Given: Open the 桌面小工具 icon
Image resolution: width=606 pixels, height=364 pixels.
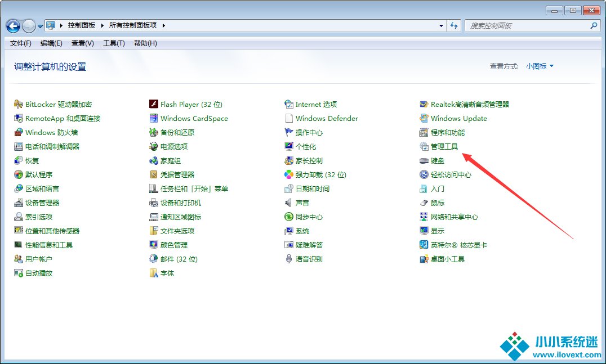Looking at the screenshot, I should [424, 259].
